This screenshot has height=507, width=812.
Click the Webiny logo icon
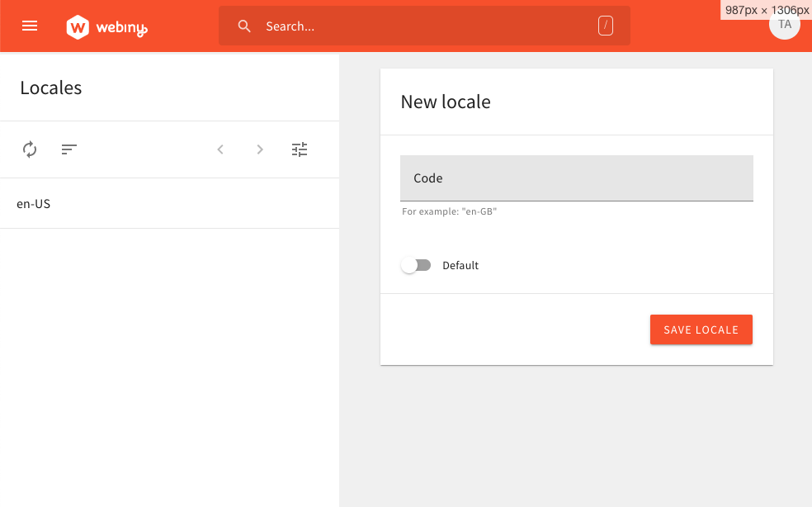[78, 26]
